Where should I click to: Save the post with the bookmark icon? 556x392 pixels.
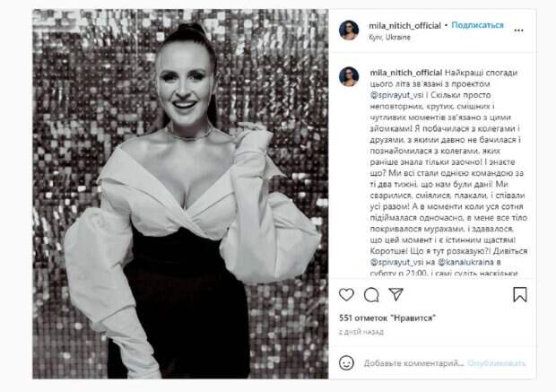point(520,294)
